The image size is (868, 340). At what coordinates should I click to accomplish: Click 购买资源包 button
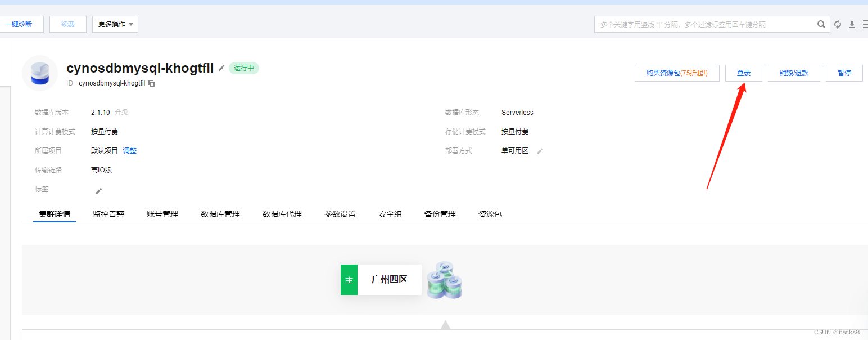pos(677,73)
